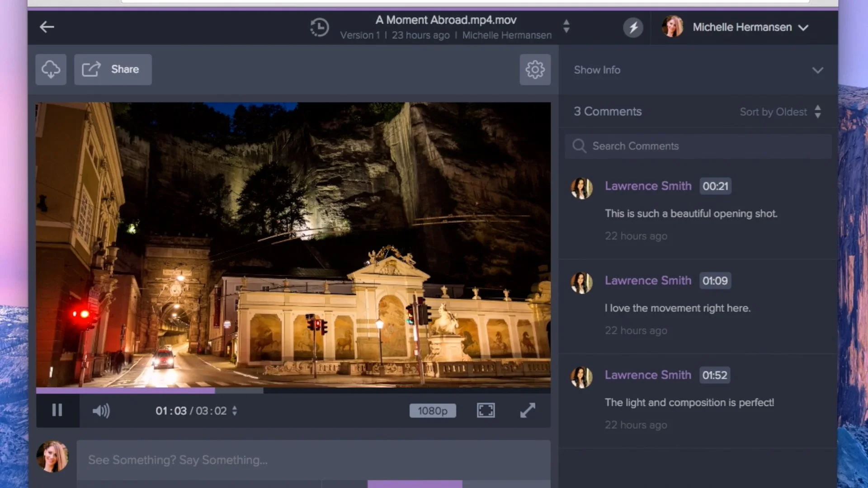Mute audio with the speaker icon
The image size is (868, 488).
101,411
